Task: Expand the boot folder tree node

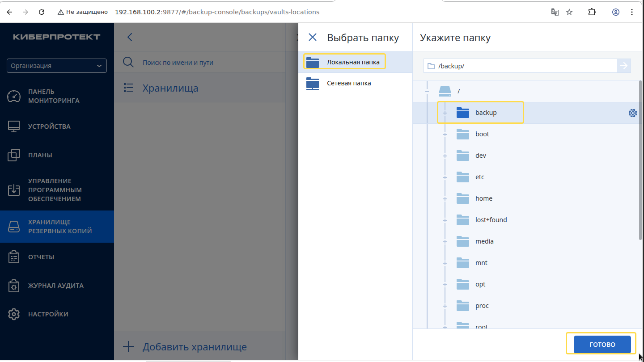Action: click(x=445, y=134)
